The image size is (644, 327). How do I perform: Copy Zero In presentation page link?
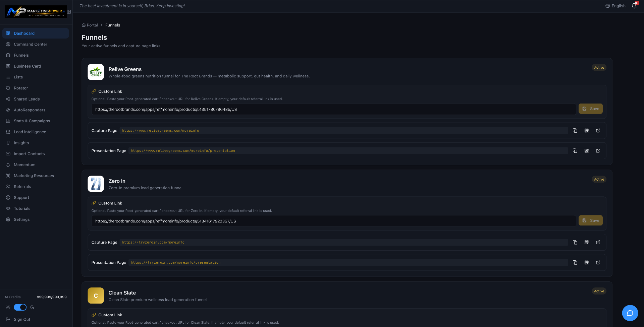[575, 263]
